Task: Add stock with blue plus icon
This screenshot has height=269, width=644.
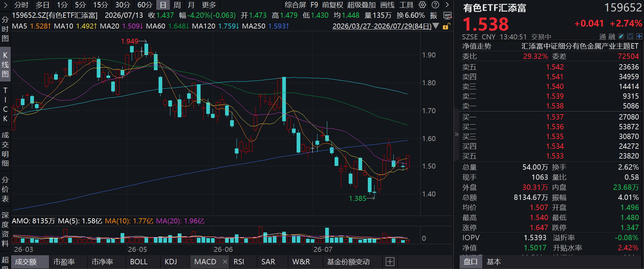Action: [639, 36]
